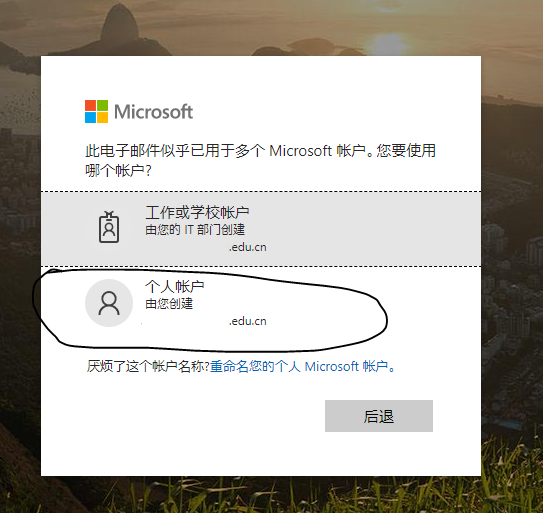Click the blue square in Microsoft logo
The height and width of the screenshot is (513, 543).
click(90, 117)
